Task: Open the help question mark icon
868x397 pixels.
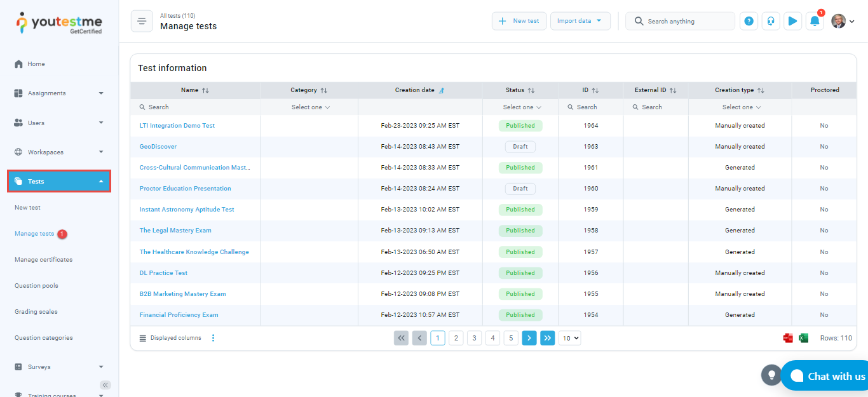Action: (x=749, y=21)
